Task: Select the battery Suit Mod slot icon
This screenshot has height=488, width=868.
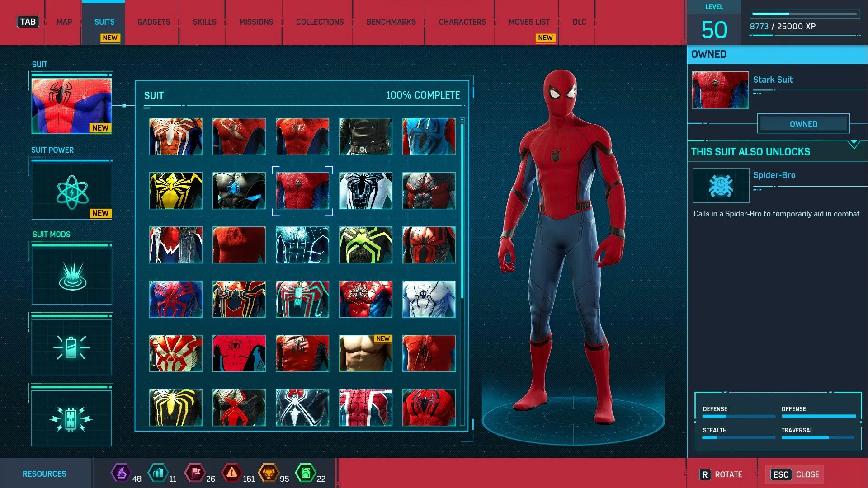Action: click(71, 347)
